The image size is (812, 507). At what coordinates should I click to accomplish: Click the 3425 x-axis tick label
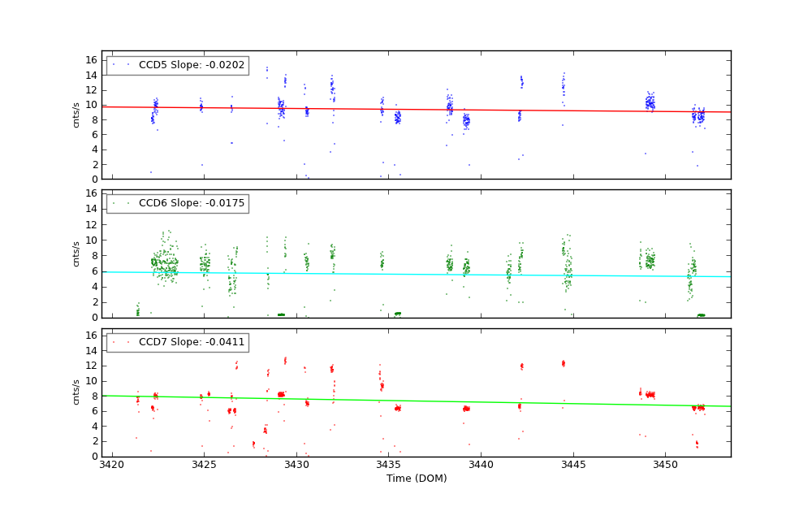point(204,464)
